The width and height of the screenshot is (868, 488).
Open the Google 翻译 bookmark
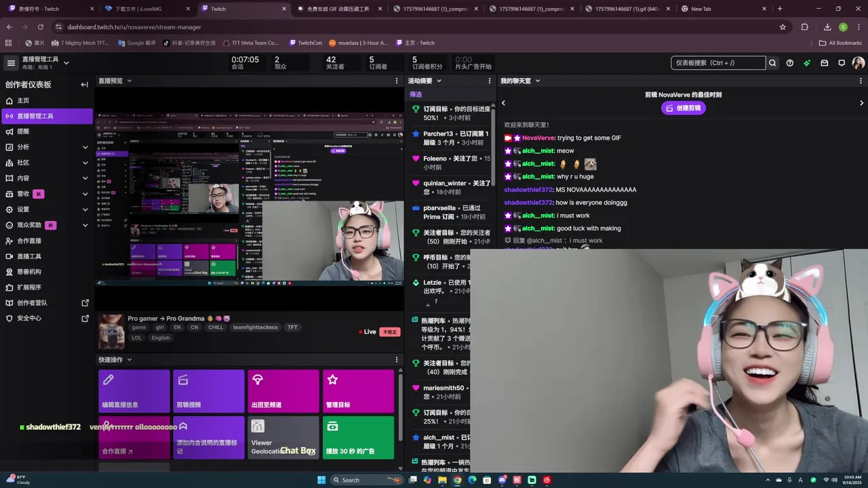pos(136,43)
